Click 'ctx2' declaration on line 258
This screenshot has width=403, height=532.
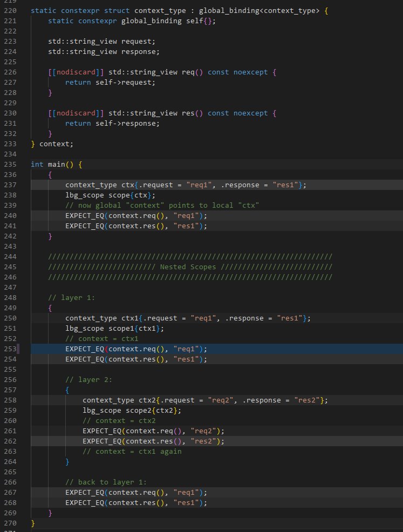147,400
